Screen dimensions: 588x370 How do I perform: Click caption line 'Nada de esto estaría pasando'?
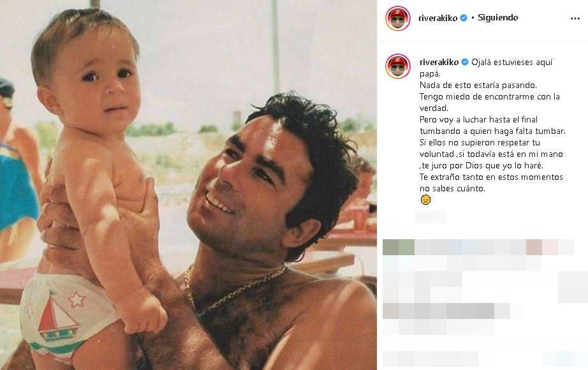478,85
